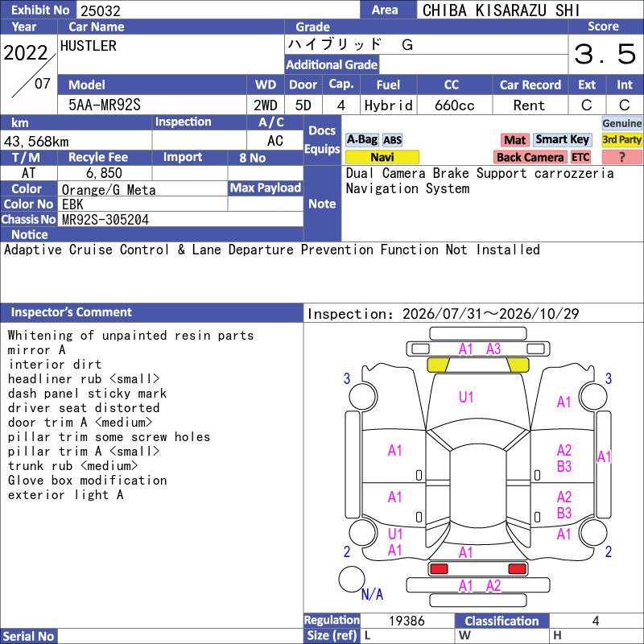Click the ABS equipment badge
The height and width of the screenshot is (644, 644).
point(392,140)
